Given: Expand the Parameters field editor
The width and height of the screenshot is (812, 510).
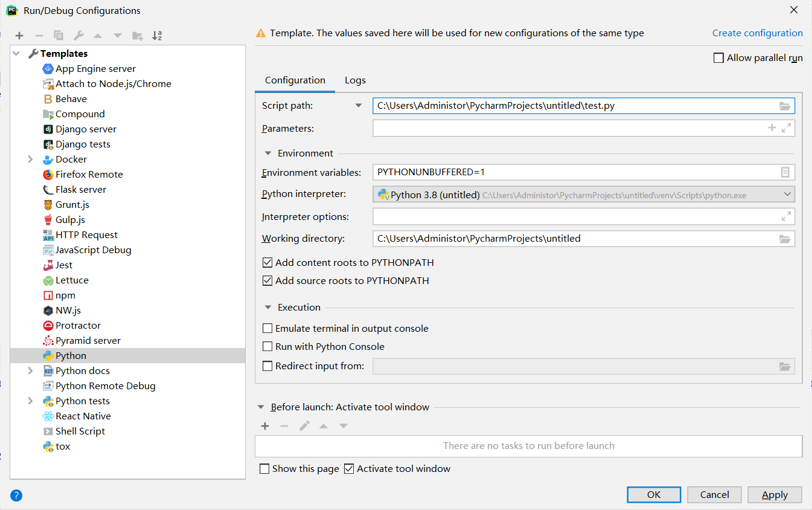Looking at the screenshot, I should tap(786, 128).
